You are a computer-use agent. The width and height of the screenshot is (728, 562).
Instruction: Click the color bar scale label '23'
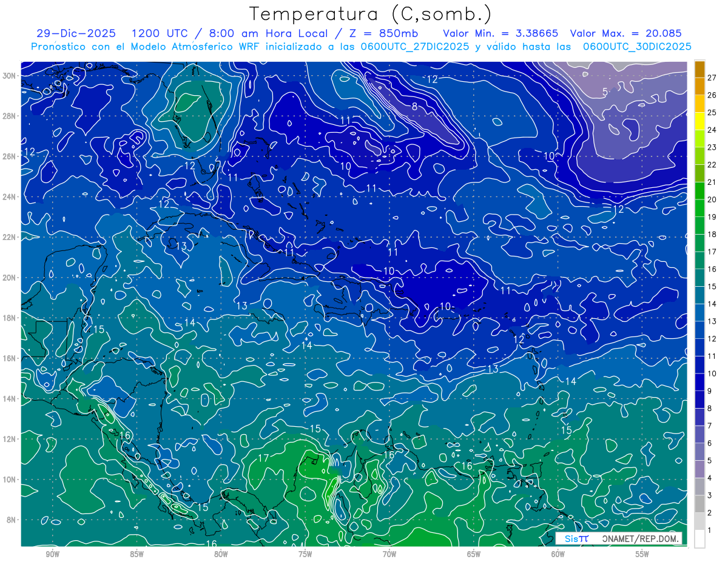pyautogui.click(x=712, y=147)
